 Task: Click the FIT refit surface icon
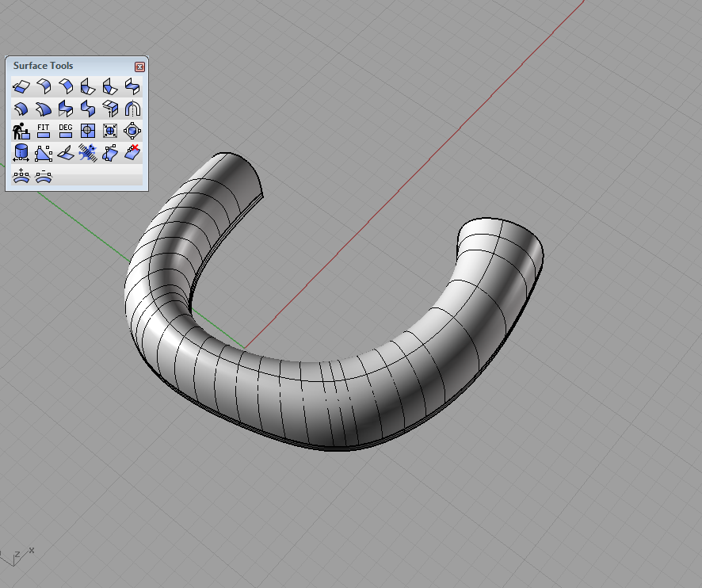click(x=44, y=131)
